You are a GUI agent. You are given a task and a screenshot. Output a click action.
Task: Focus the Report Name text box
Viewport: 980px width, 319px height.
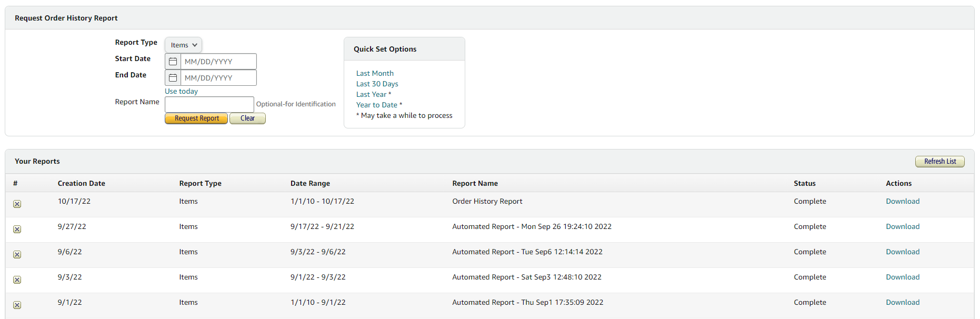coord(209,104)
